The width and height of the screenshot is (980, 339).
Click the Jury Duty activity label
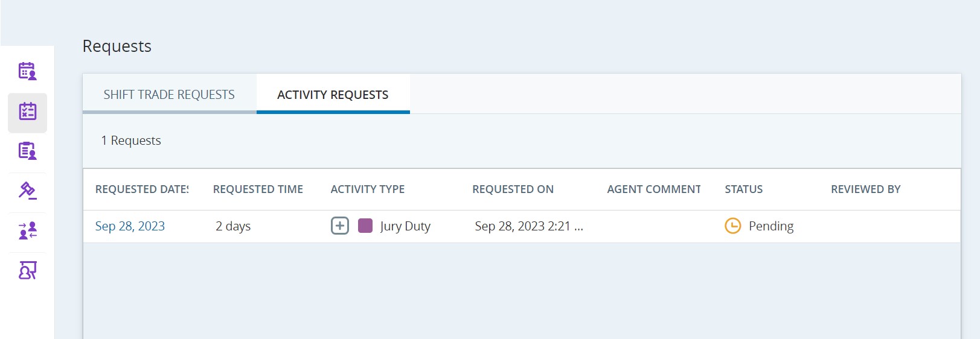point(405,226)
